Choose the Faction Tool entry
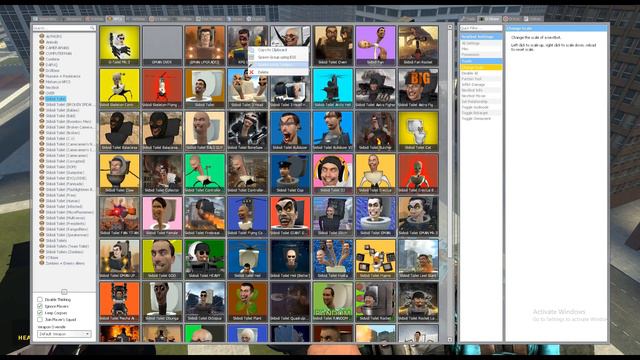This screenshot has width=640, height=360. click(481, 79)
